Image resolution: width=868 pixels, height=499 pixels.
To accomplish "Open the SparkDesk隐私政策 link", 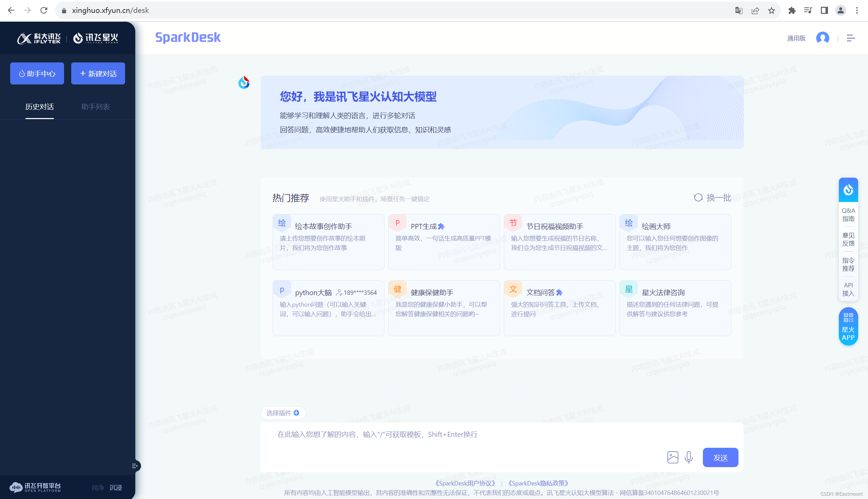I will [538, 483].
